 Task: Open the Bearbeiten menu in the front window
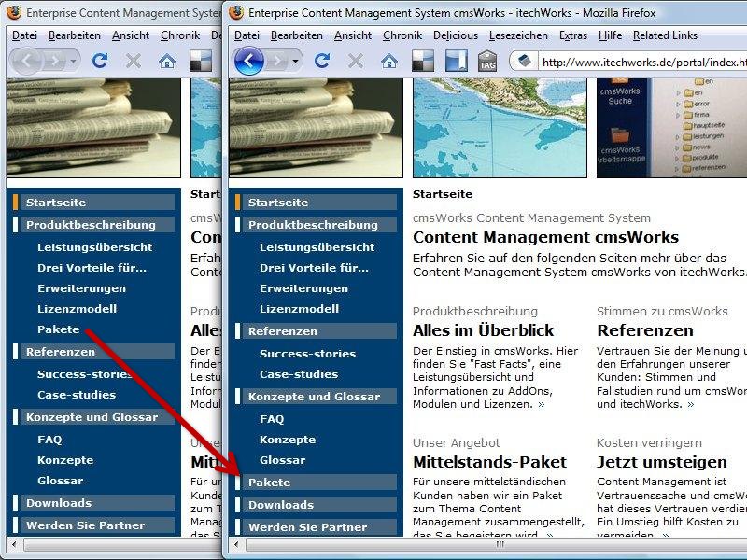point(297,35)
